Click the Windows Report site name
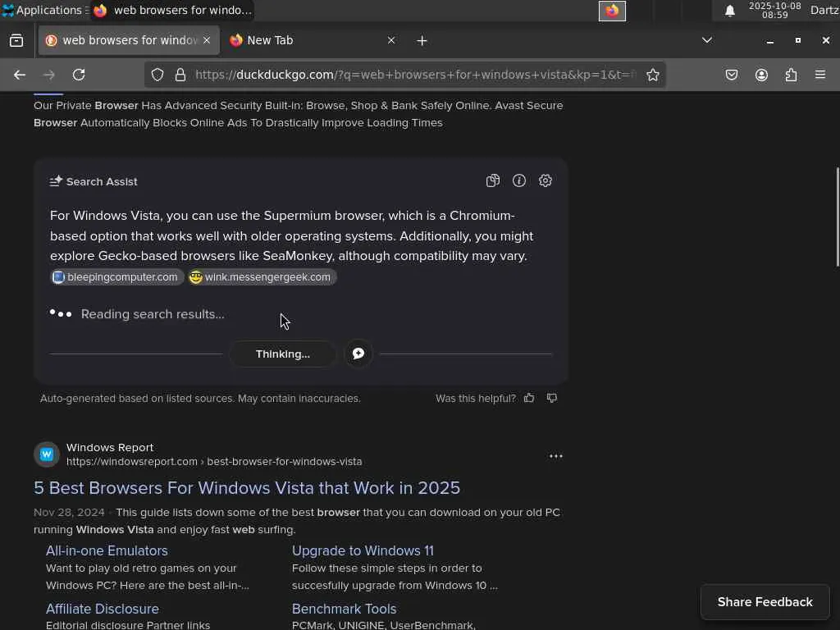The height and width of the screenshot is (630, 840). coord(110,447)
